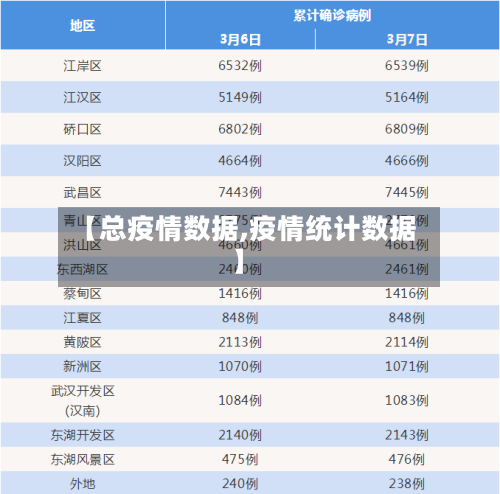This screenshot has height=494, width=500.
Task: Click the 武汉开发区(汉南) row label
Action: (83, 401)
